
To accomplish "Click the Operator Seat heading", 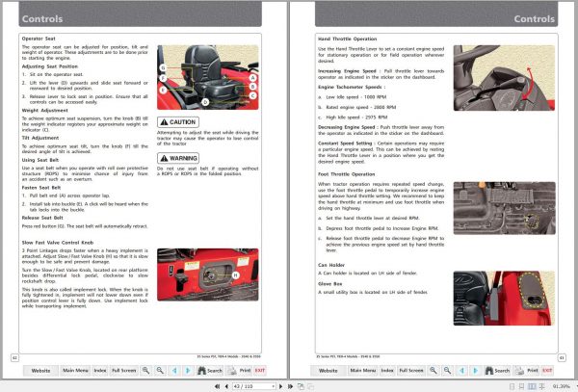I will 39,39.
